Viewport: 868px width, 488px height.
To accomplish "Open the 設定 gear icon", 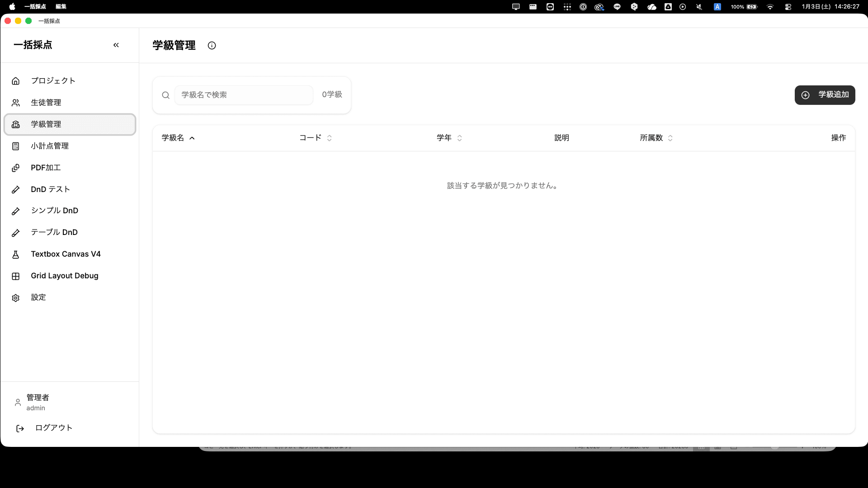I will 16,297.
